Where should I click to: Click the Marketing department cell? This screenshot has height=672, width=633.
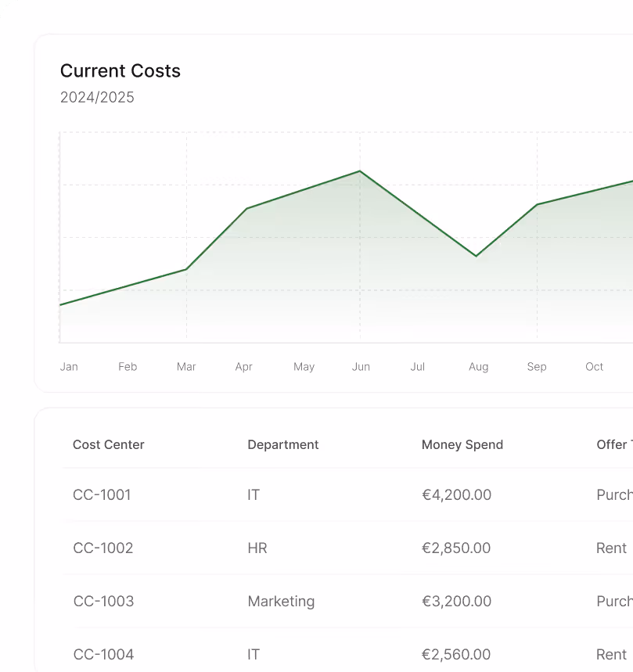(x=281, y=602)
